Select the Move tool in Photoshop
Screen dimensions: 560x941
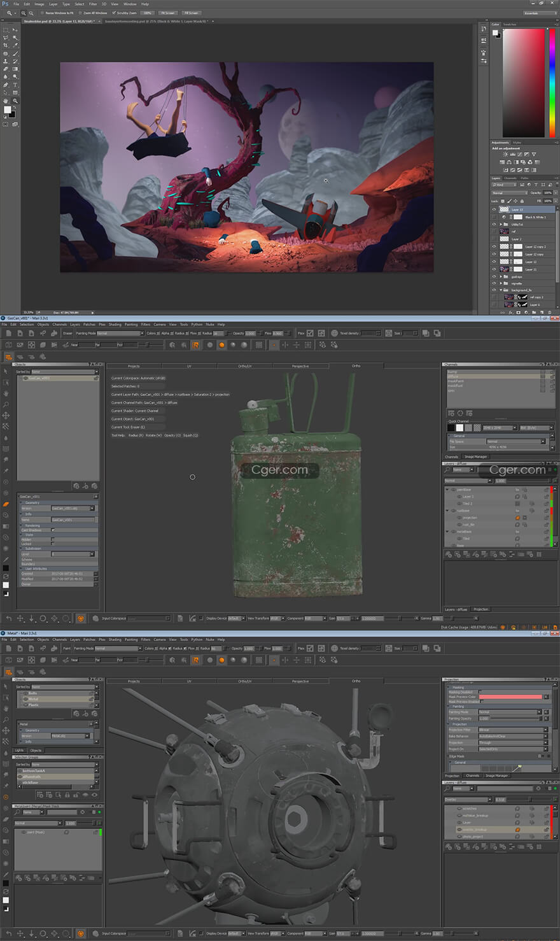coord(15,29)
